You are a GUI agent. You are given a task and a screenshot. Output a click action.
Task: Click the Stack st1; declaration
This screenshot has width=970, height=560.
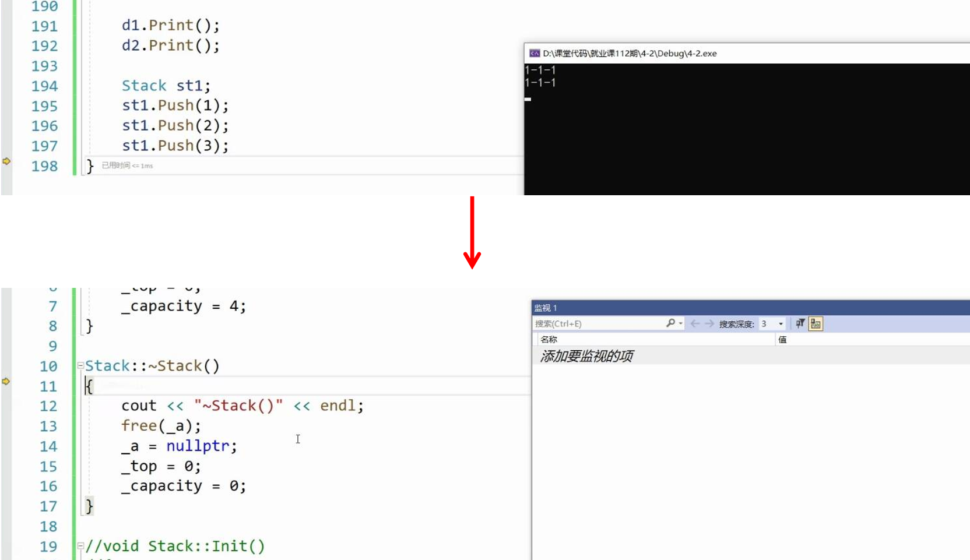pyautogui.click(x=166, y=86)
